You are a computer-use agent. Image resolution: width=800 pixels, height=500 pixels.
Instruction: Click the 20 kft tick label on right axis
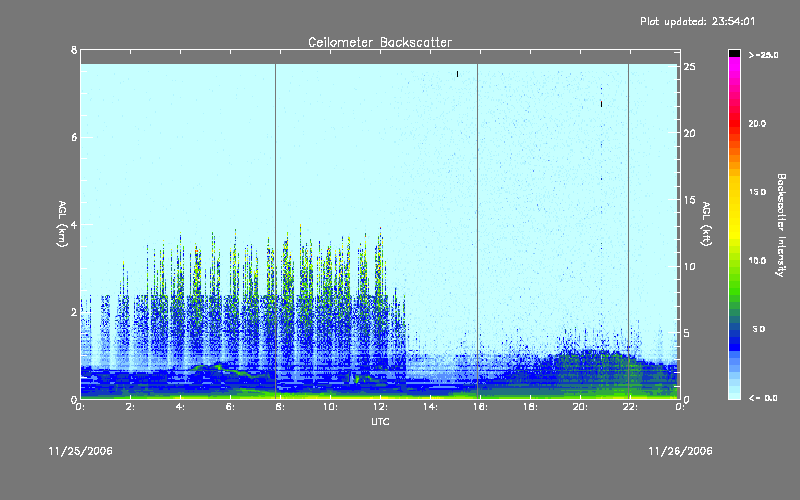(x=690, y=133)
